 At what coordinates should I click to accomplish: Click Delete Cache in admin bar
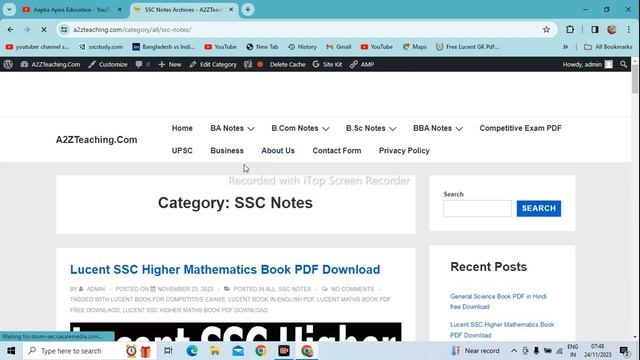[x=287, y=64]
